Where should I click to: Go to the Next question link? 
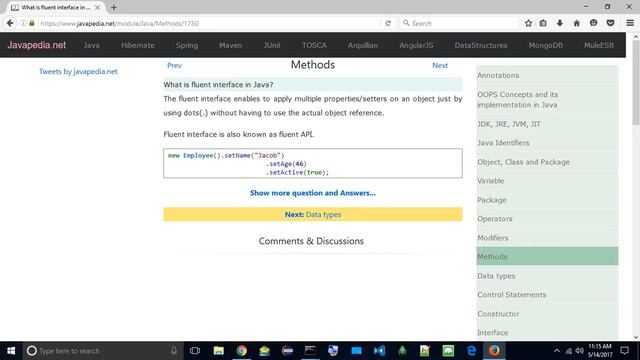[440, 65]
